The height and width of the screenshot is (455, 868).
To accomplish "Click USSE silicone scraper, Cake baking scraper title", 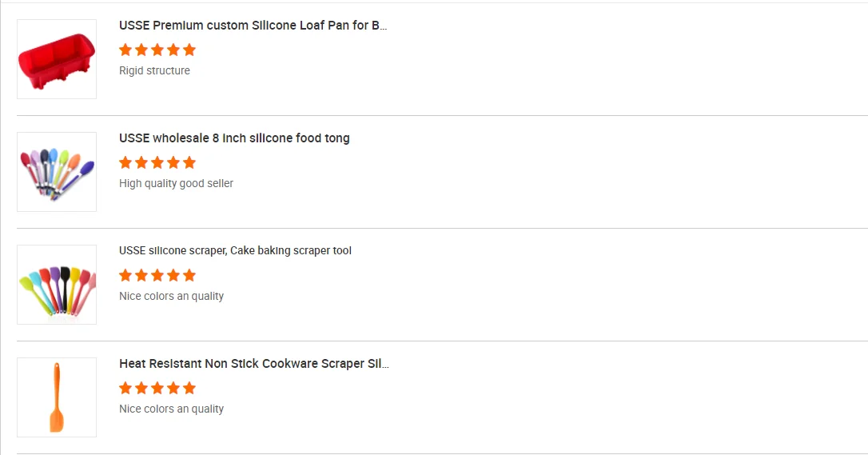I will point(235,251).
